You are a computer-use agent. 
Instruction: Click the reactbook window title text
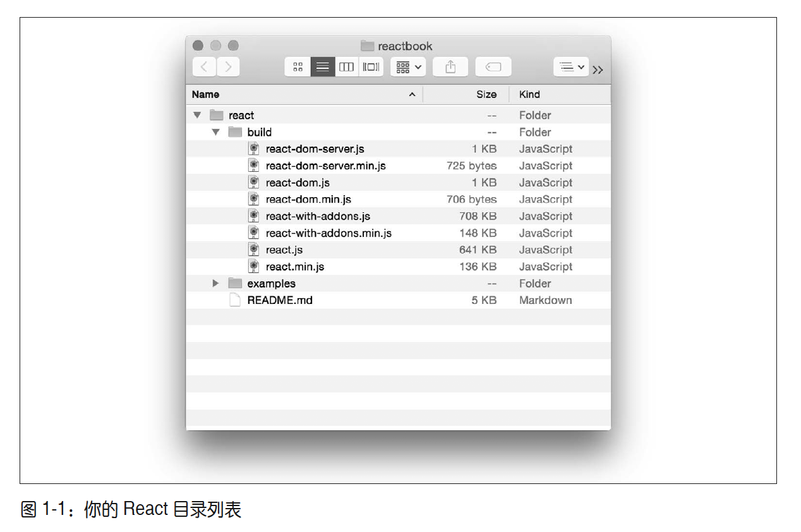tap(405, 46)
